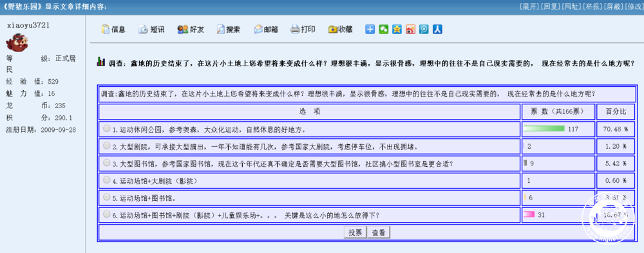Click the 5.42 % percentage cell
Viewport: 644px width, 253px height.
tap(615, 164)
